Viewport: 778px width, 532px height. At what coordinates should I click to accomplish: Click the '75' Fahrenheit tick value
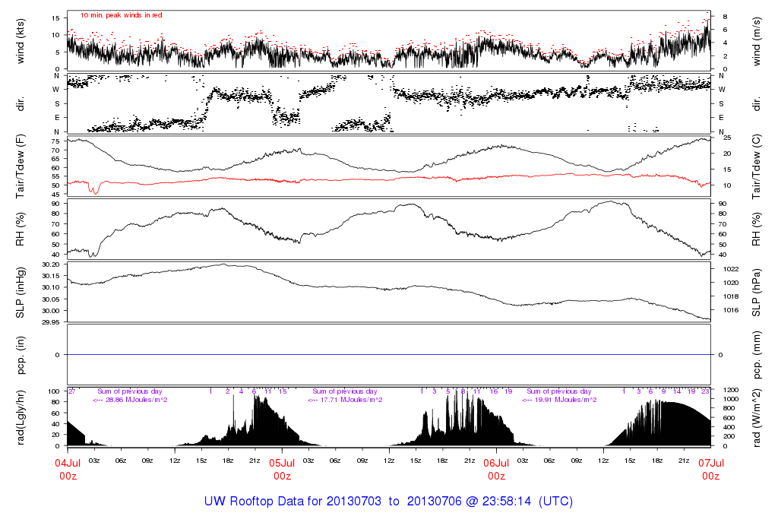point(55,141)
